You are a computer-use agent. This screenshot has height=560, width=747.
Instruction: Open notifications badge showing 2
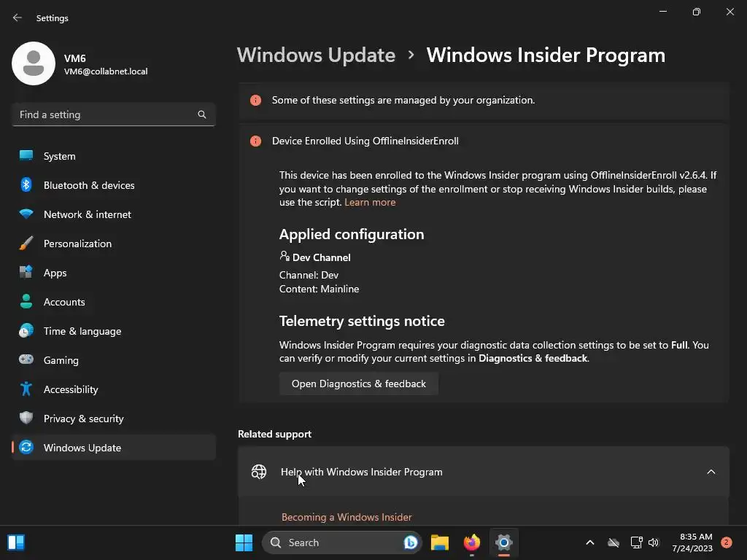(x=726, y=542)
